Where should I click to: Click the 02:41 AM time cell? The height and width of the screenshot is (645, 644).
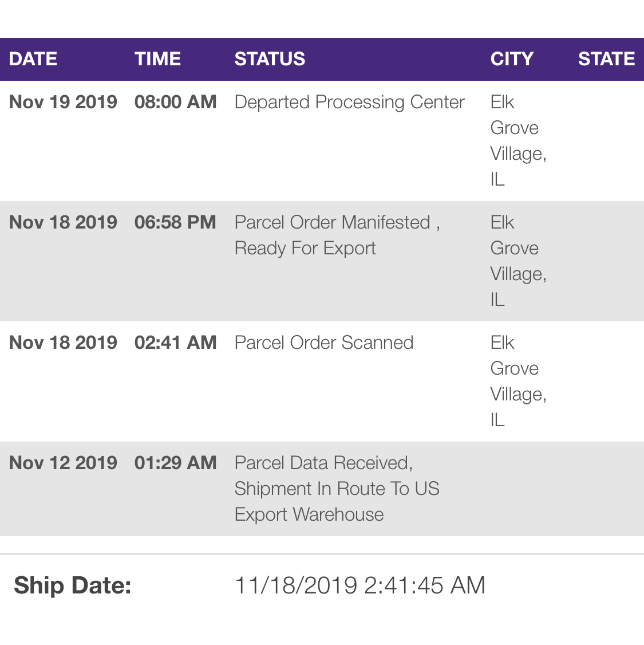click(175, 343)
